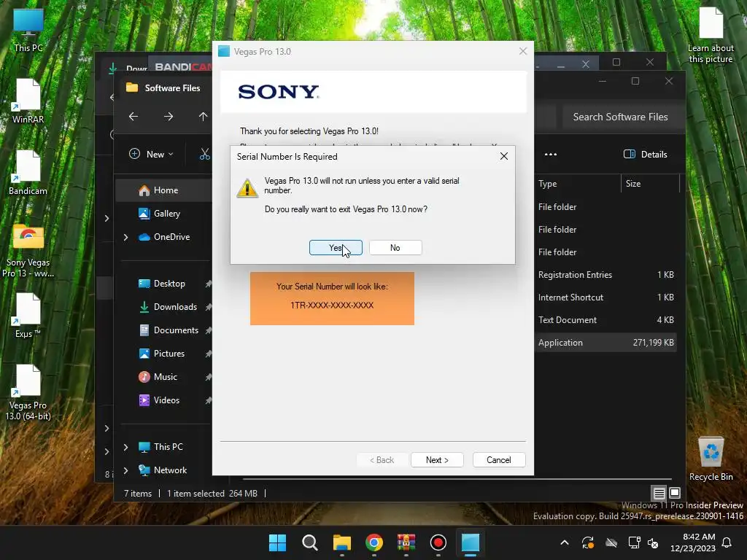Switch explorer to large thumbnails view
The height and width of the screenshot is (560, 747).
[675, 494]
